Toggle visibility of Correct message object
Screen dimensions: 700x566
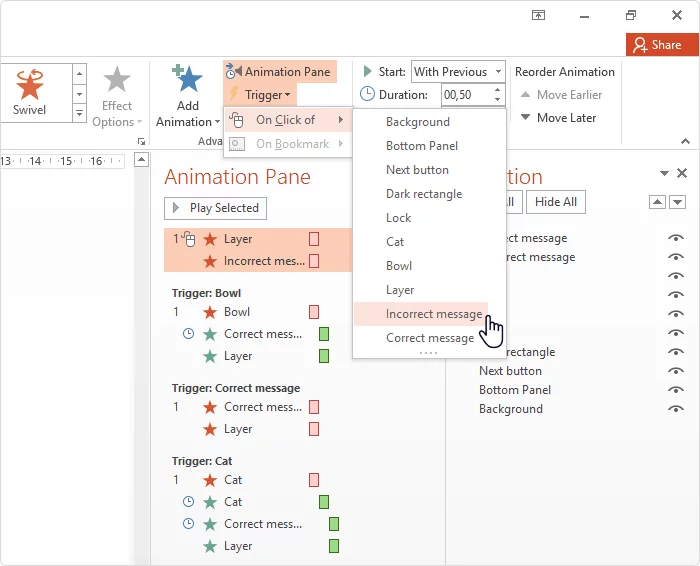point(676,238)
